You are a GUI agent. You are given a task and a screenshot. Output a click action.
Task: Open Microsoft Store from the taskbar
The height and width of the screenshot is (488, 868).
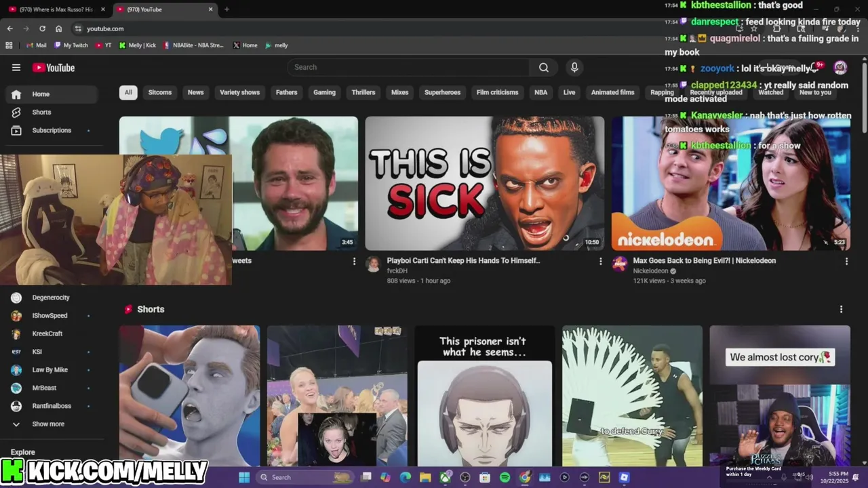[485, 477]
